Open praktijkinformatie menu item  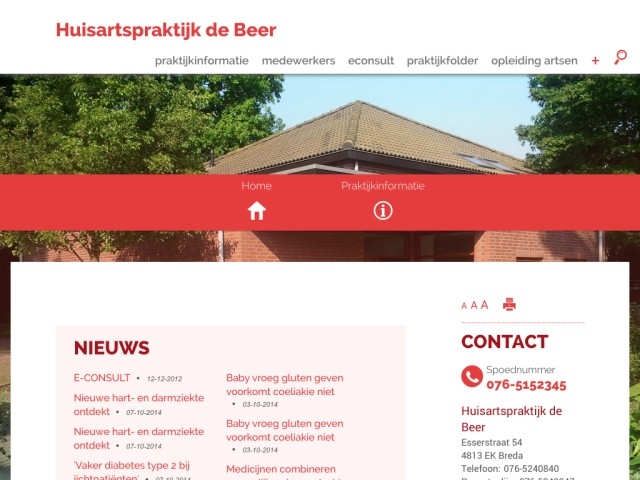(x=202, y=61)
